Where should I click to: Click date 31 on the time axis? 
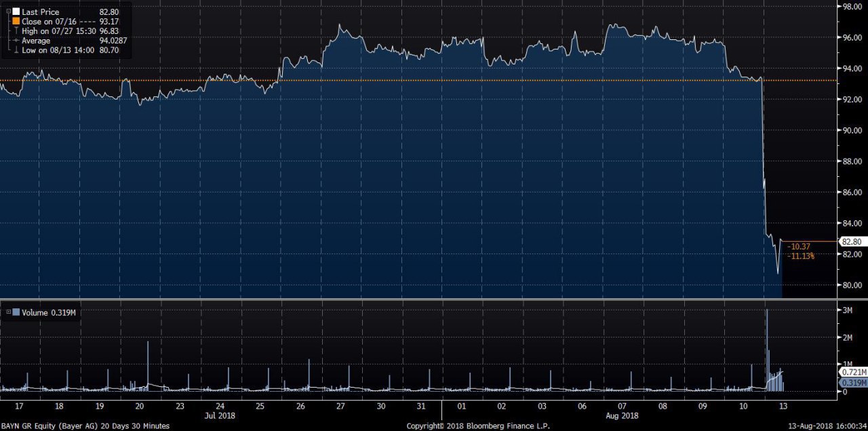pos(421,407)
